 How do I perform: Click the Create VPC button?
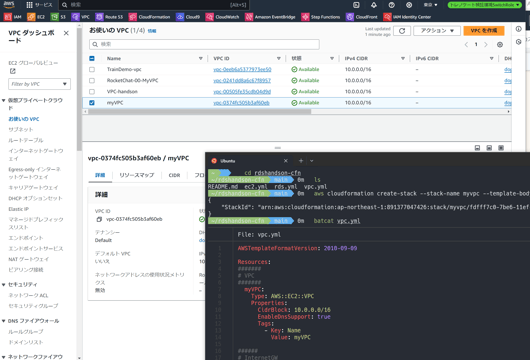pos(484,31)
